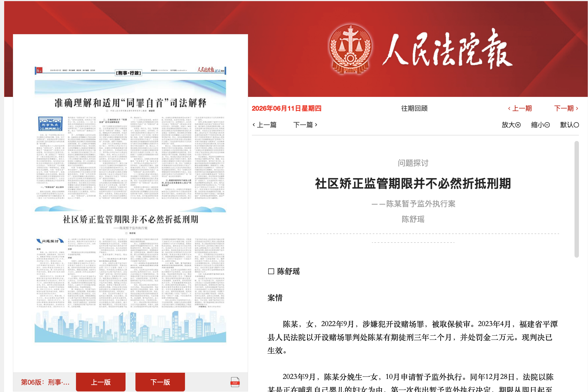Click the 人民法院报 masthead title
Image resolution: width=588 pixels, height=392 pixels.
coord(447,50)
